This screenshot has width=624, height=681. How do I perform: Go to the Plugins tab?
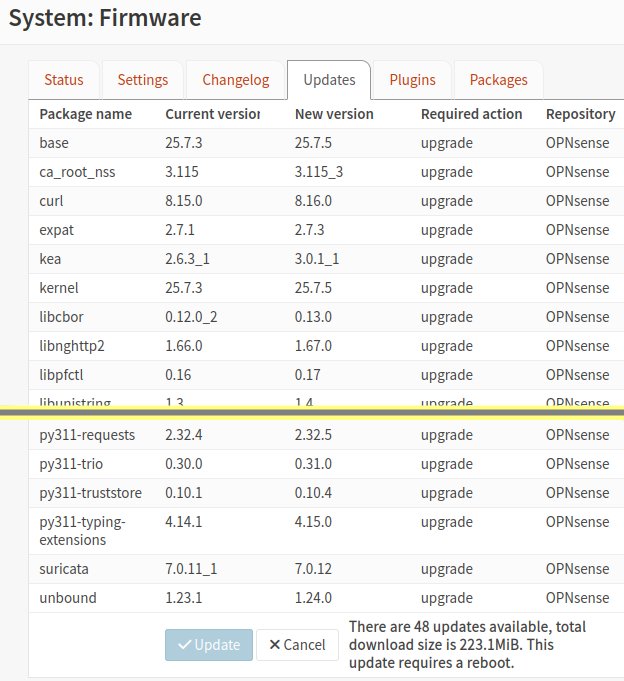412,80
